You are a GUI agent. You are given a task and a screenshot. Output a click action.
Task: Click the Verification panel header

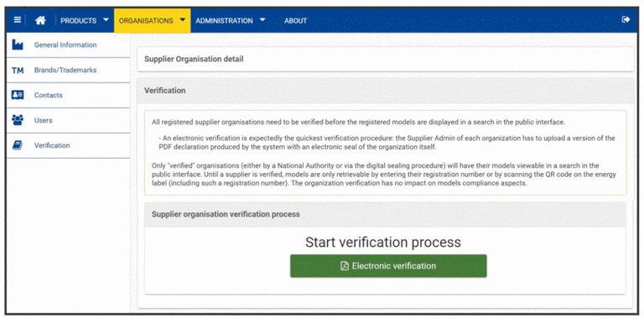point(385,91)
